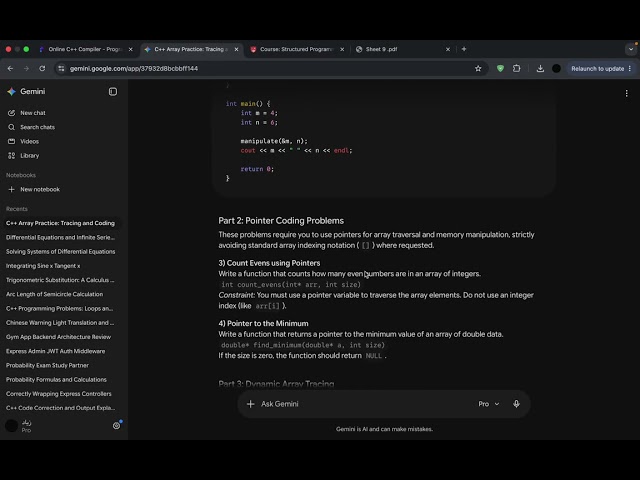Click the int count_evens code snippet

[291, 284]
